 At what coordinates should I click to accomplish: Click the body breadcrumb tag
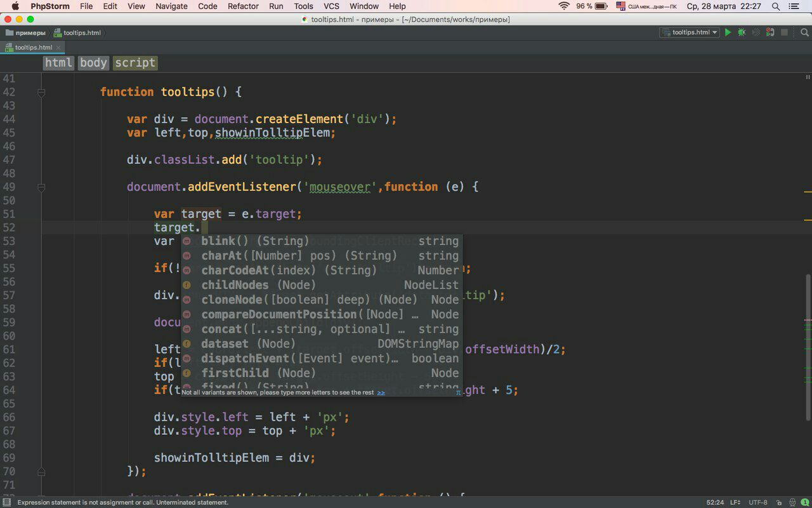[93, 62]
